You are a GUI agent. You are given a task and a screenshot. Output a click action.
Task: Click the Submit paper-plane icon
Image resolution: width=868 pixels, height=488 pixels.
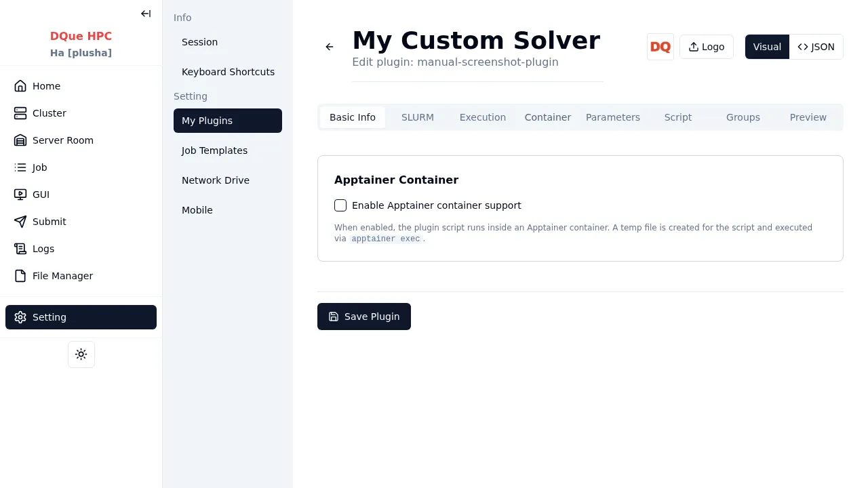coord(20,222)
